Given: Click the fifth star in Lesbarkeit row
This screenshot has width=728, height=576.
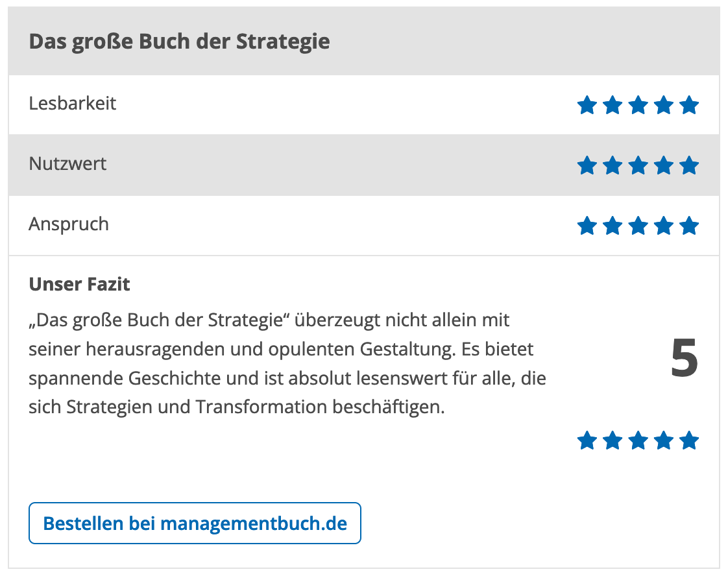Looking at the screenshot, I should click(x=689, y=105).
